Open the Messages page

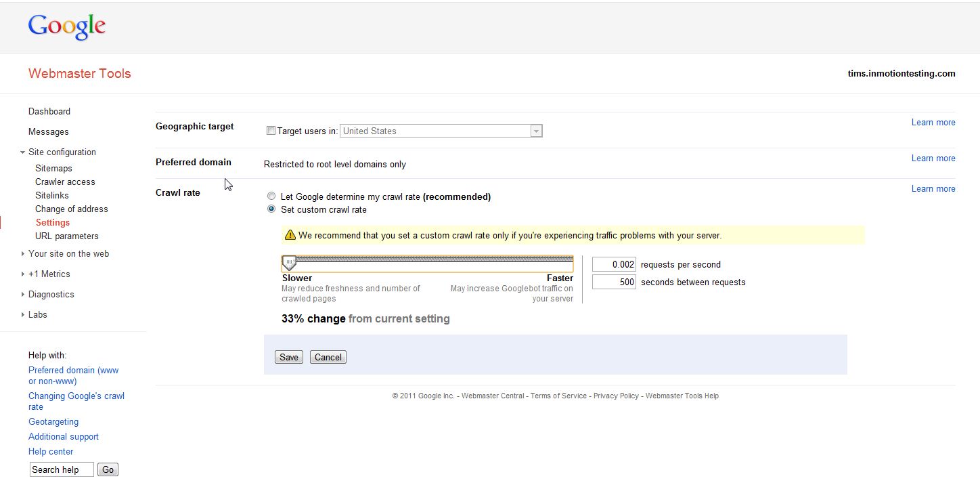click(x=49, y=131)
